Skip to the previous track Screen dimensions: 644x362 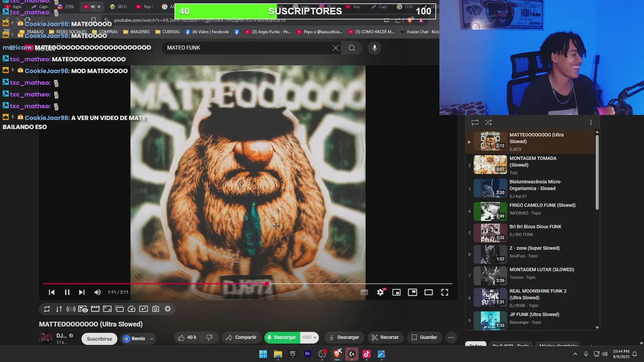coord(51,292)
